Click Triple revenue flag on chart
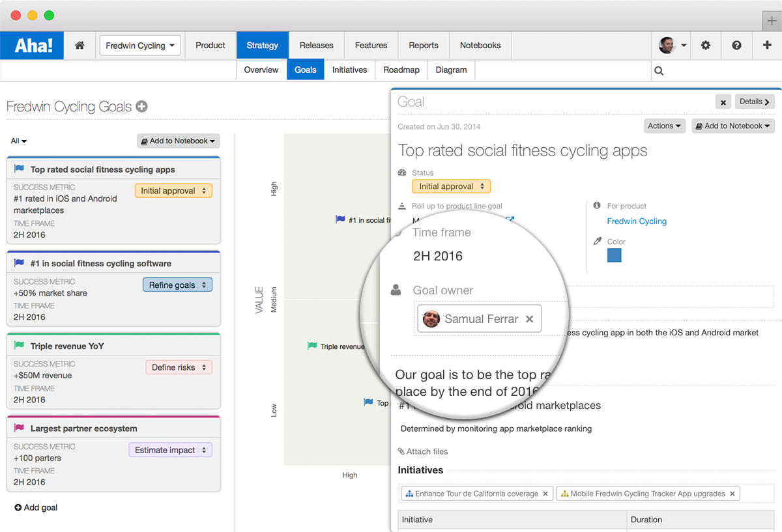The image size is (782, 532). click(312, 346)
